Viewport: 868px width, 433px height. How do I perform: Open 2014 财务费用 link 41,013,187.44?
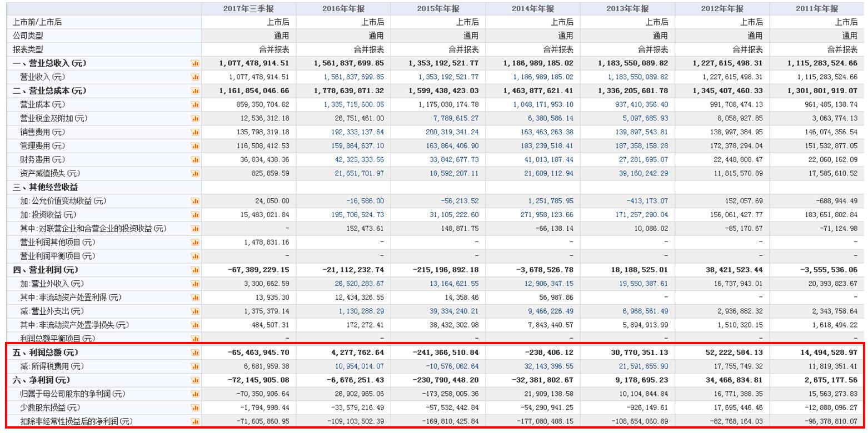(x=549, y=160)
